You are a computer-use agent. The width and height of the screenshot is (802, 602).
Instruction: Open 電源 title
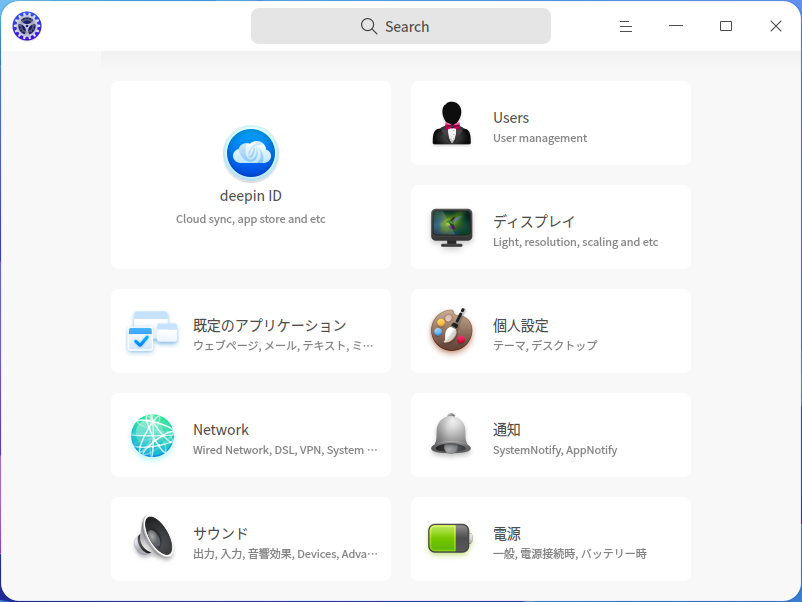click(507, 533)
